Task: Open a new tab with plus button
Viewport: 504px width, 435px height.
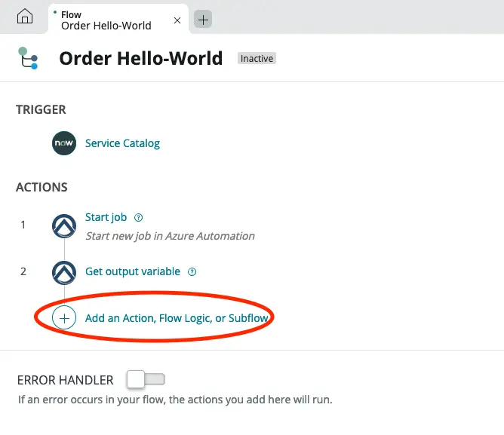Action: (203, 20)
